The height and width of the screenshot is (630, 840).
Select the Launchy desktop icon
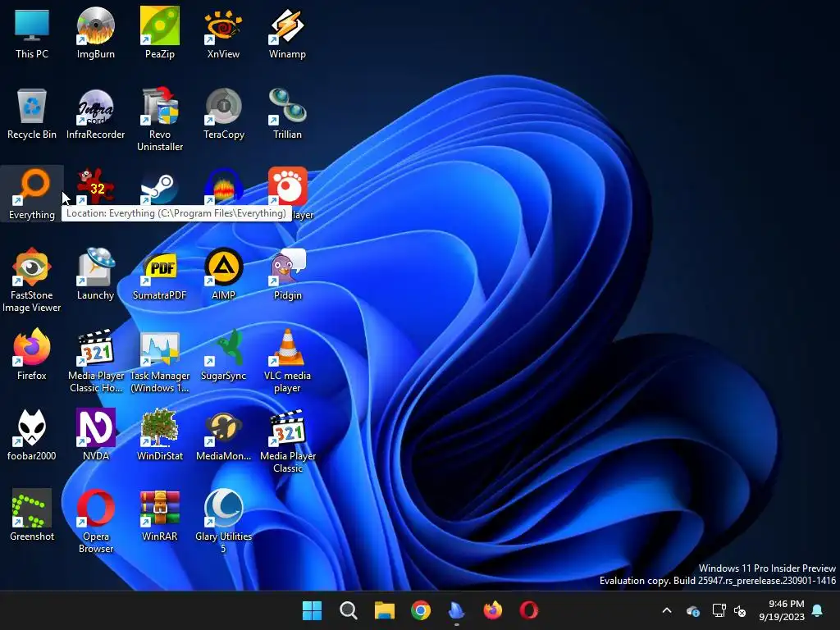tap(95, 274)
